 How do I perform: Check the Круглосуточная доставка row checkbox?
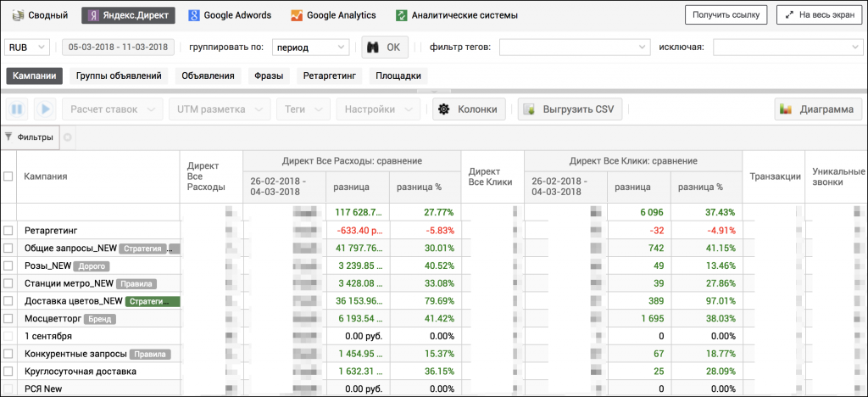click(8, 372)
